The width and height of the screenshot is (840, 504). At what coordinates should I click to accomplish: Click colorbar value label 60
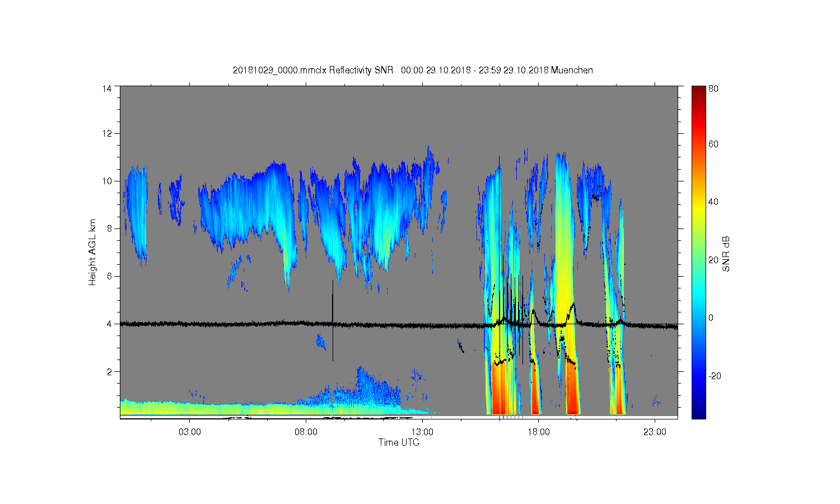[x=713, y=144]
